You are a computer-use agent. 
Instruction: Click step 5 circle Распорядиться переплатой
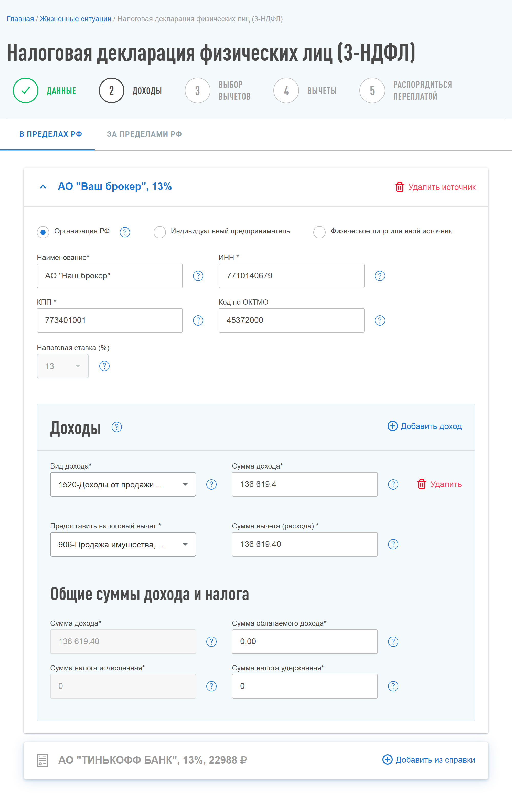pyautogui.click(x=372, y=90)
